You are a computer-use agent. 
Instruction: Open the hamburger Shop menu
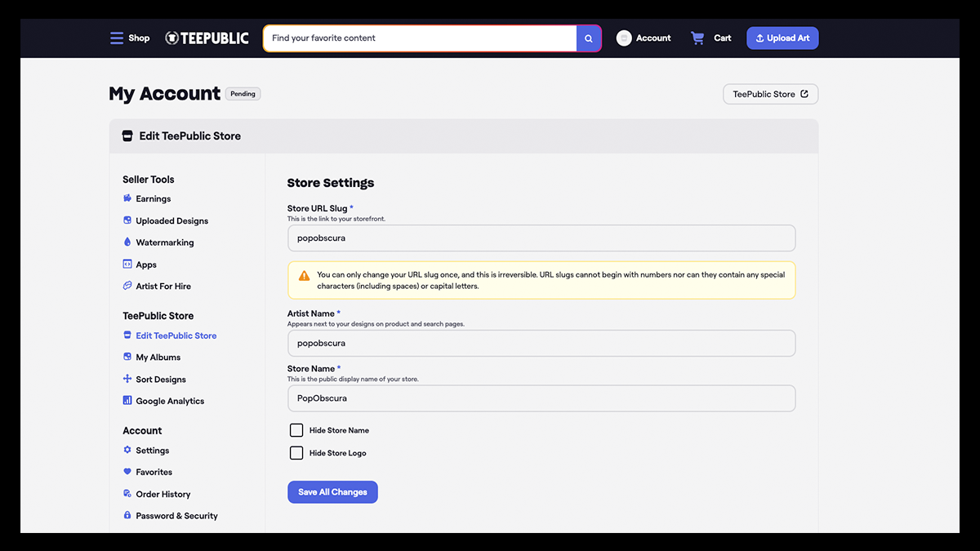[x=118, y=38]
